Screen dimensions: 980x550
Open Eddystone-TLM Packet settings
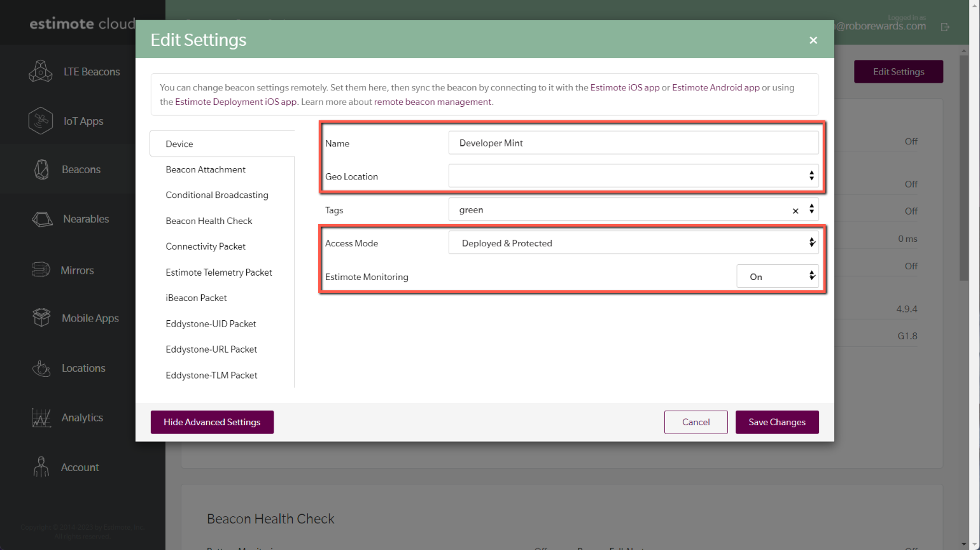click(x=211, y=375)
